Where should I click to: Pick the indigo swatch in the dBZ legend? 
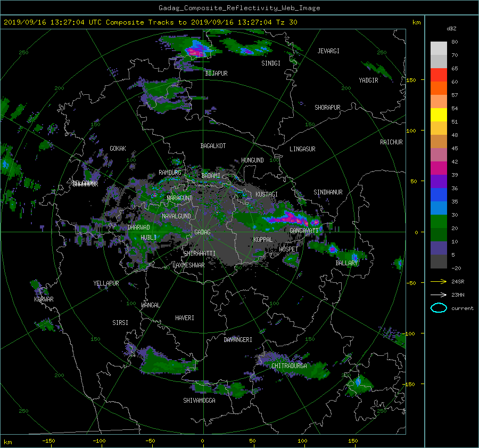(439, 248)
